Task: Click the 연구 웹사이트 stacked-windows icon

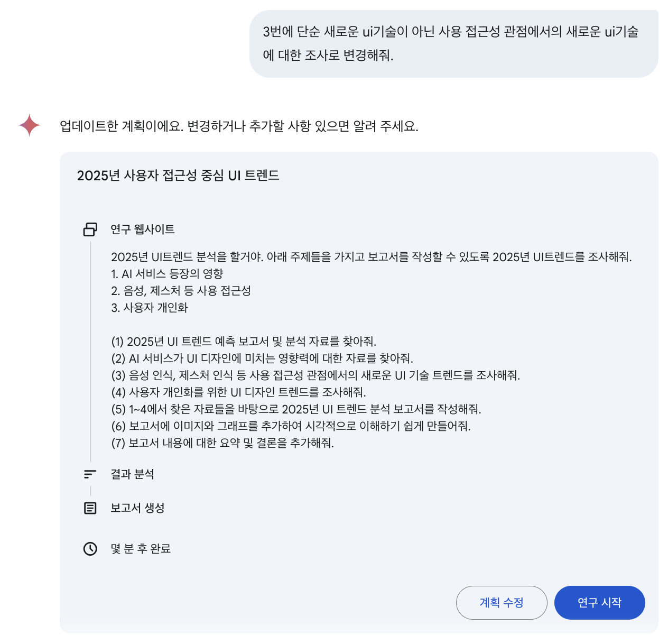Action: click(x=90, y=229)
